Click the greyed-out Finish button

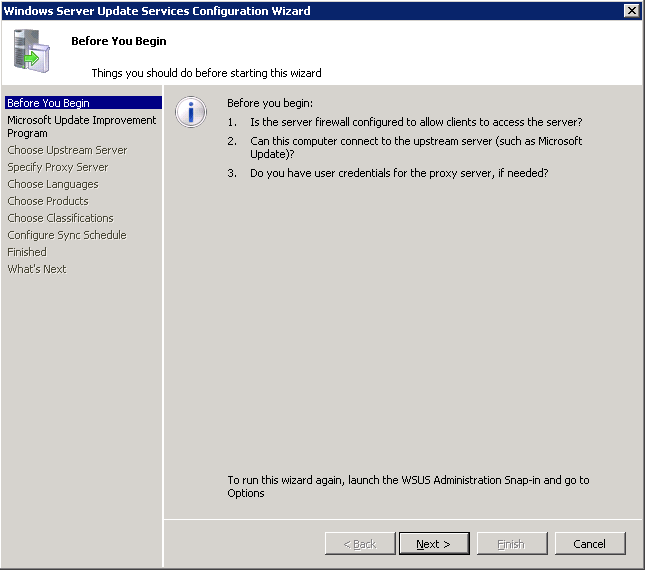511,544
